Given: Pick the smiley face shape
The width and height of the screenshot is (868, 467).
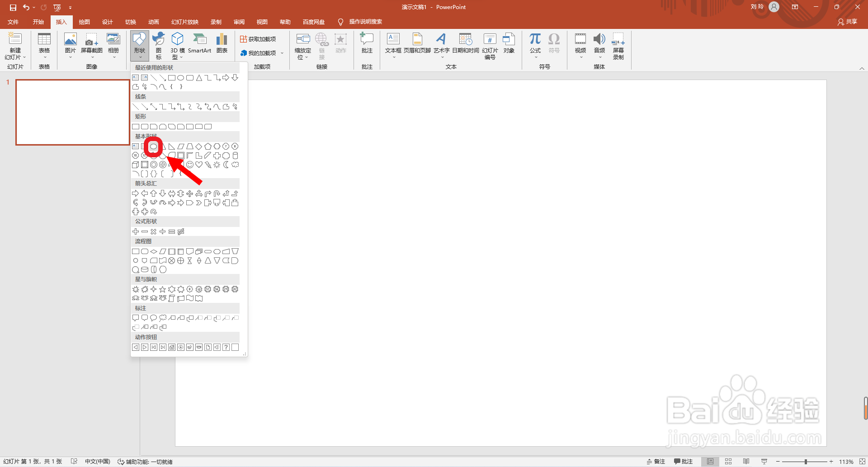Looking at the screenshot, I should tap(190, 165).
